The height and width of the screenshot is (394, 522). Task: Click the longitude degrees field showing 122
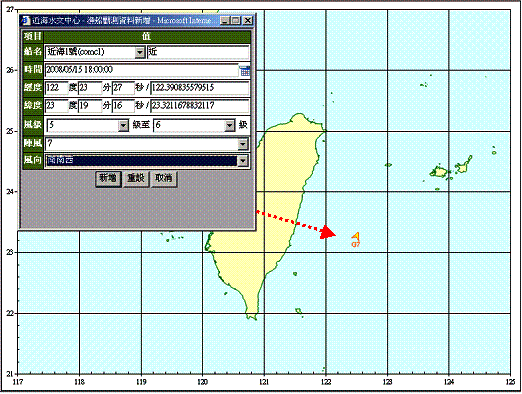click(56, 88)
